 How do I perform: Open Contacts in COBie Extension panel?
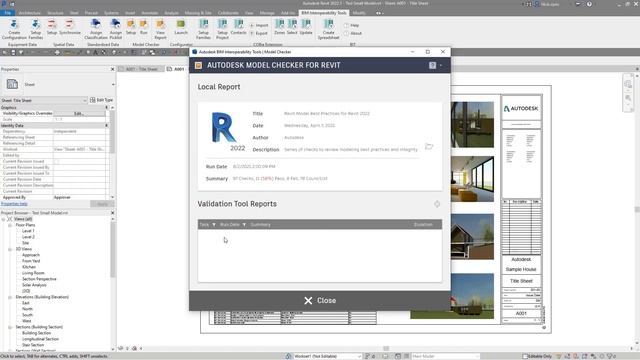click(238, 27)
